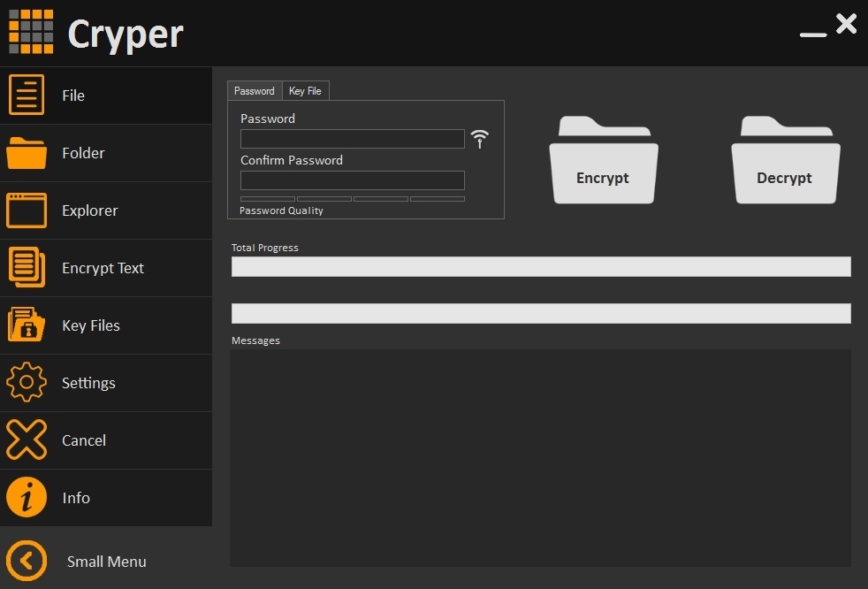Minimize the Cryper window
Image resolution: width=868 pixels, height=589 pixels.
click(x=813, y=34)
